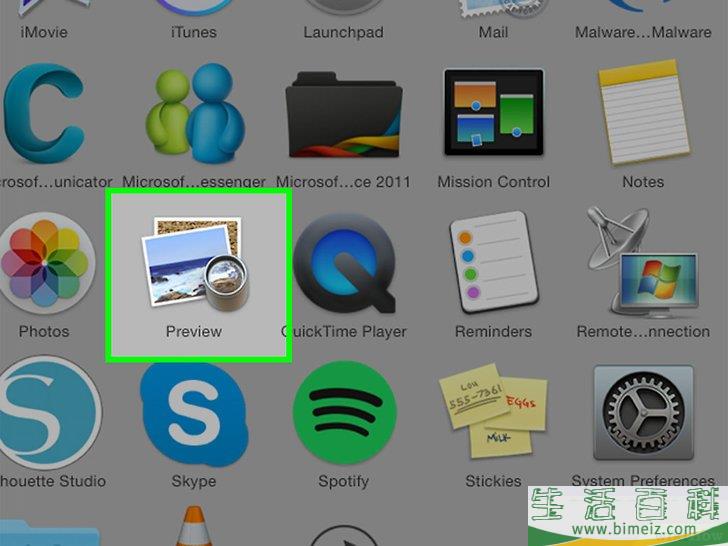Image resolution: width=728 pixels, height=546 pixels.
Task: Open the Stickies app icon
Action: 493,411
